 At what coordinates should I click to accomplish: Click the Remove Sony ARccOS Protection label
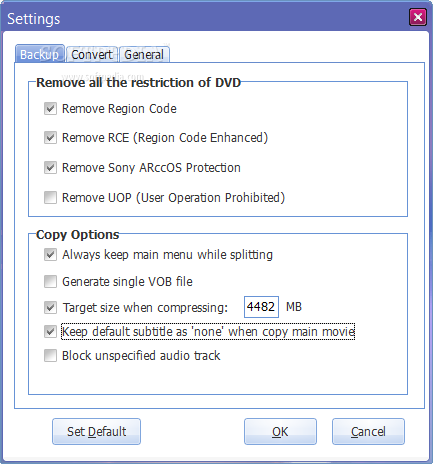[151, 168]
